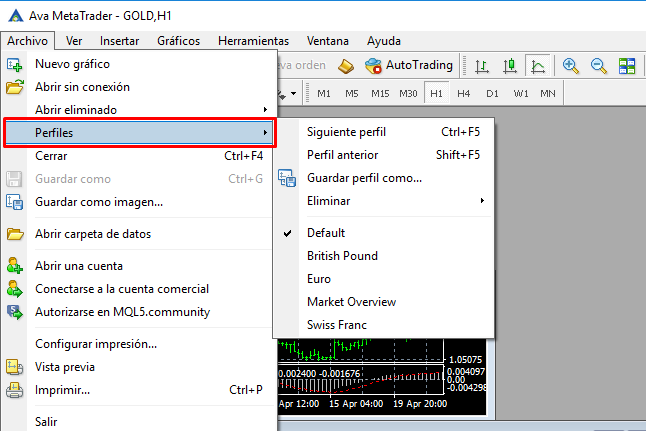Switch to the MN timeframe
Image resolution: width=646 pixels, height=431 pixels.
click(548, 94)
